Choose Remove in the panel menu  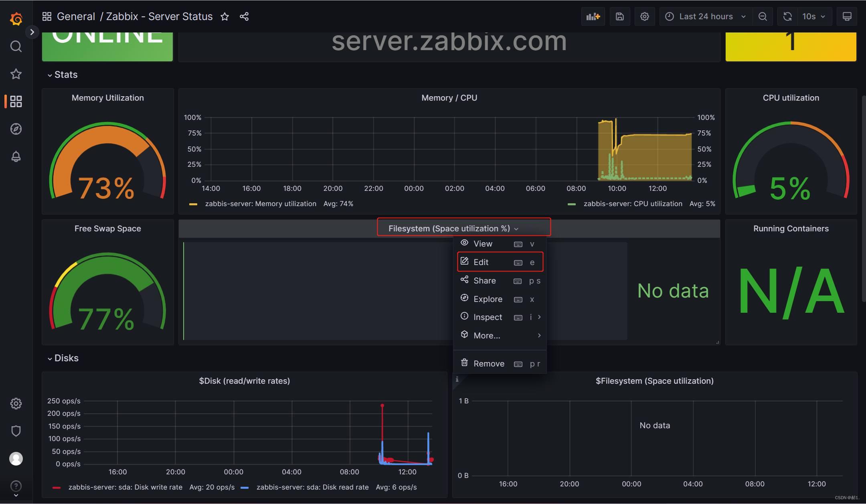pyautogui.click(x=489, y=364)
